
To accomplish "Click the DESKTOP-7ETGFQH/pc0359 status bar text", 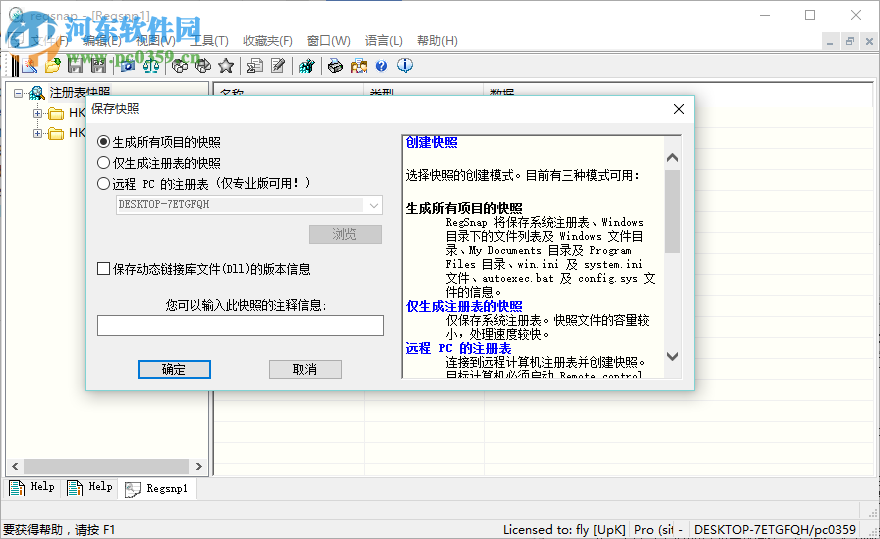I will pos(775,529).
